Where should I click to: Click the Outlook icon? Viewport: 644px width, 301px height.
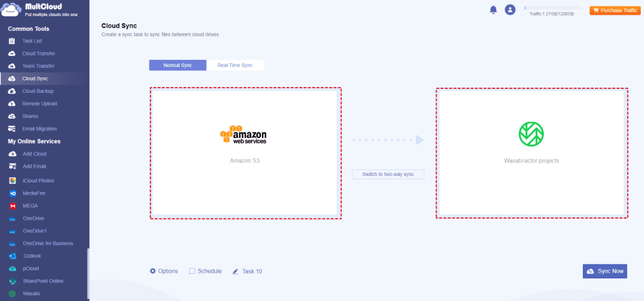pos(13,256)
